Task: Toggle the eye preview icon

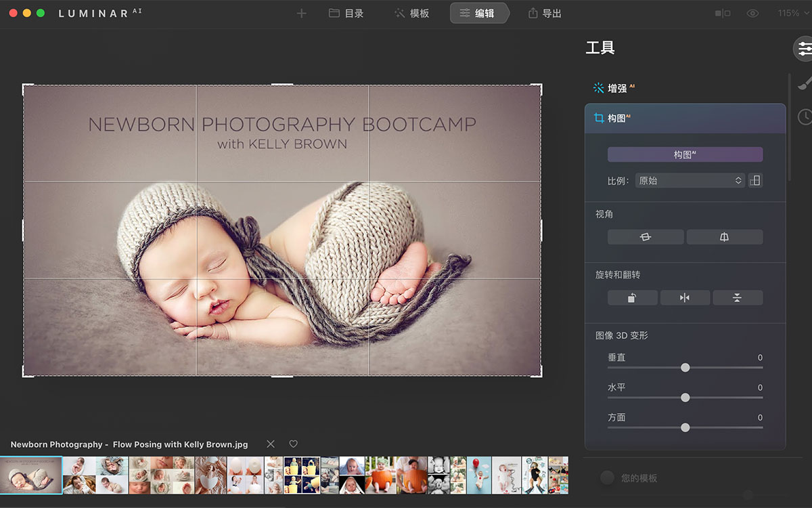Action: coord(752,14)
